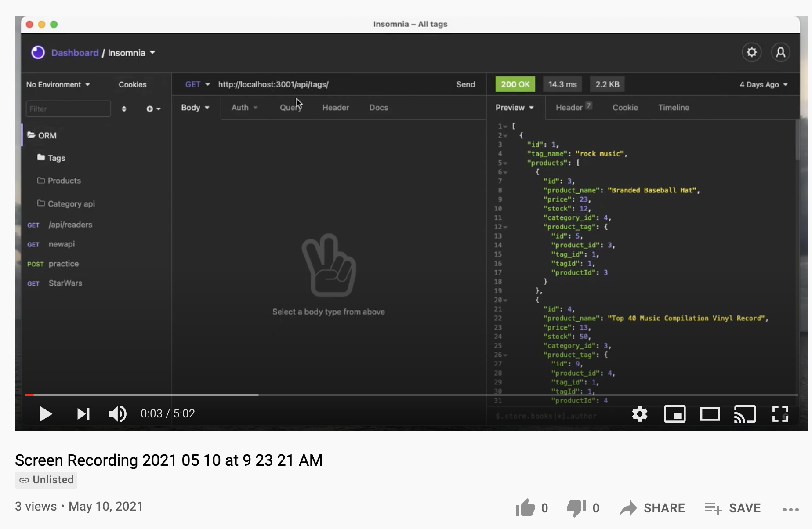The width and height of the screenshot is (812, 529).
Task: Click the "Branded Baseball Hat" product name
Action: [652, 190]
